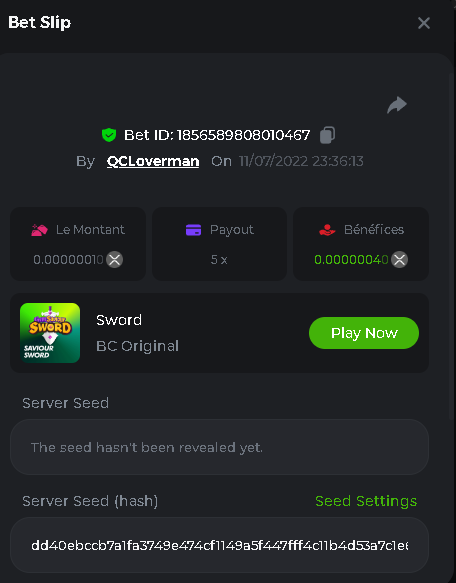Image resolution: width=456 pixels, height=583 pixels.
Task: Click the bet date 11/07/2022 timestamp
Action: (301, 161)
